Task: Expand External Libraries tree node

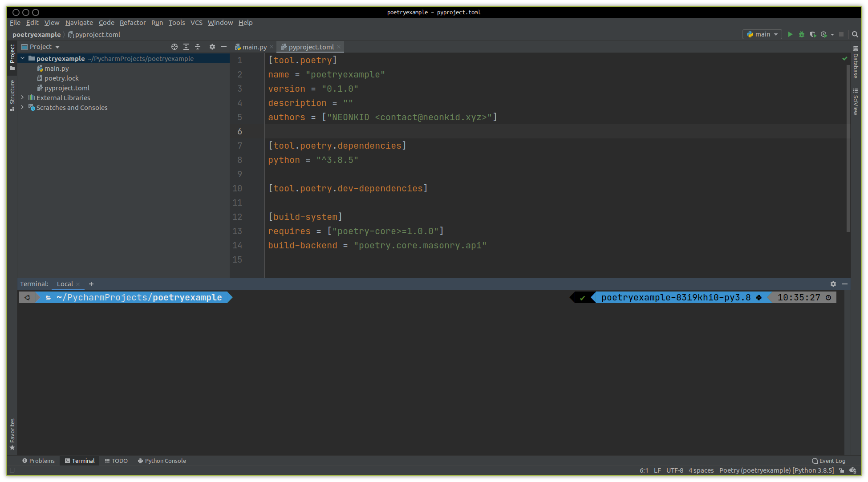Action: coord(22,97)
